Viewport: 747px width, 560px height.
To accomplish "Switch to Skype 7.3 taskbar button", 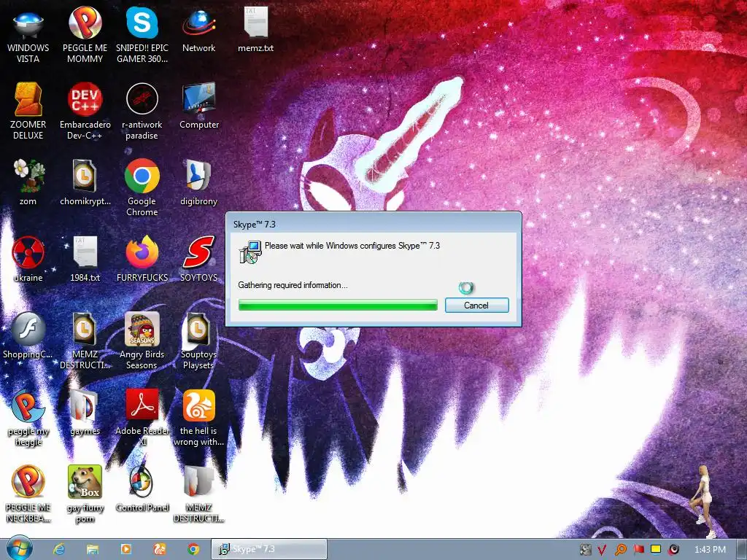I will tap(269, 549).
